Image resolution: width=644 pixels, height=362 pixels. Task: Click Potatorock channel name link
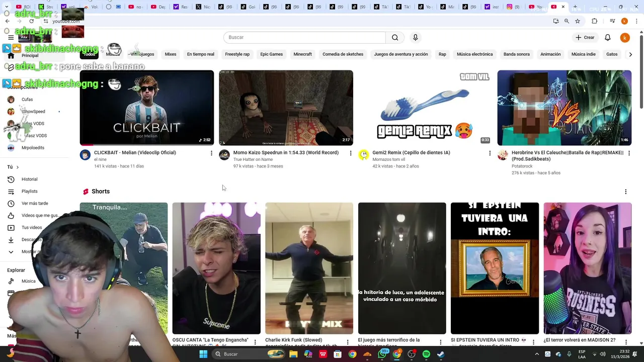point(522,166)
